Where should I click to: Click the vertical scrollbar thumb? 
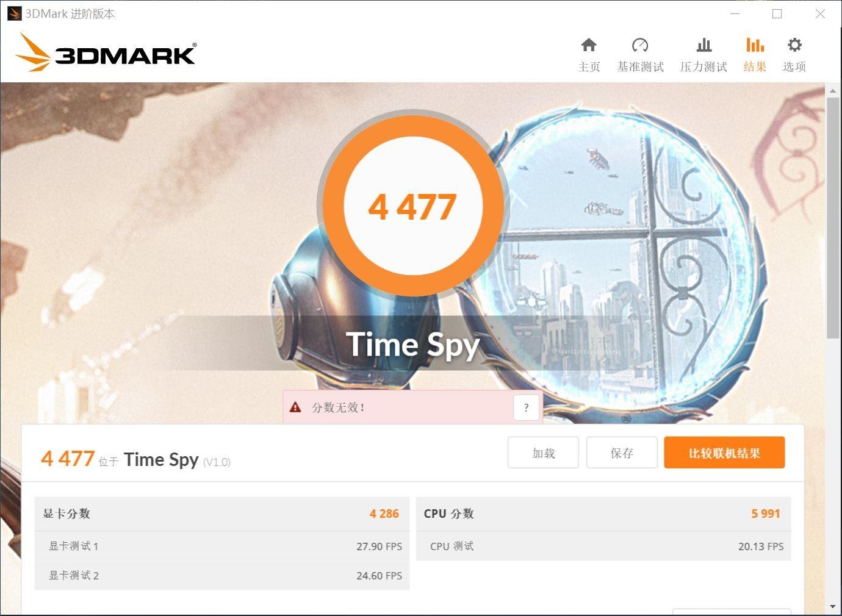(x=833, y=218)
